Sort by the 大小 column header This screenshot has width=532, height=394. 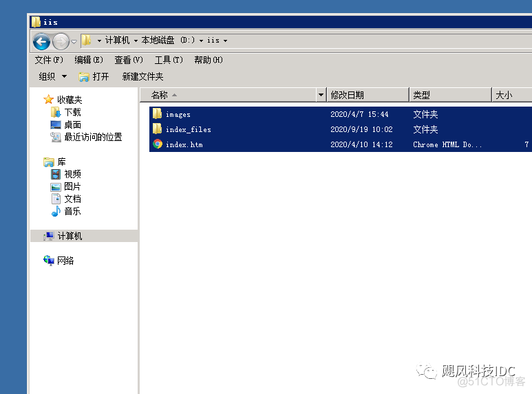tap(511, 95)
